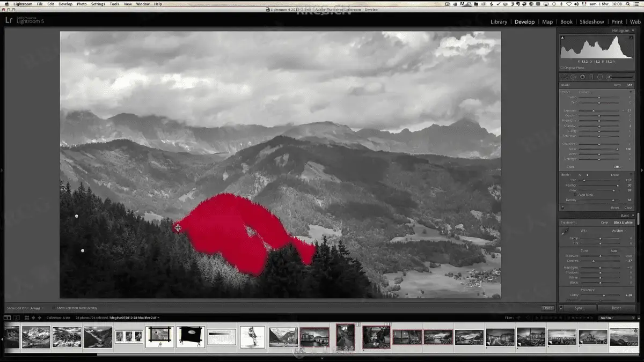Click Auto tone button

[614, 250]
